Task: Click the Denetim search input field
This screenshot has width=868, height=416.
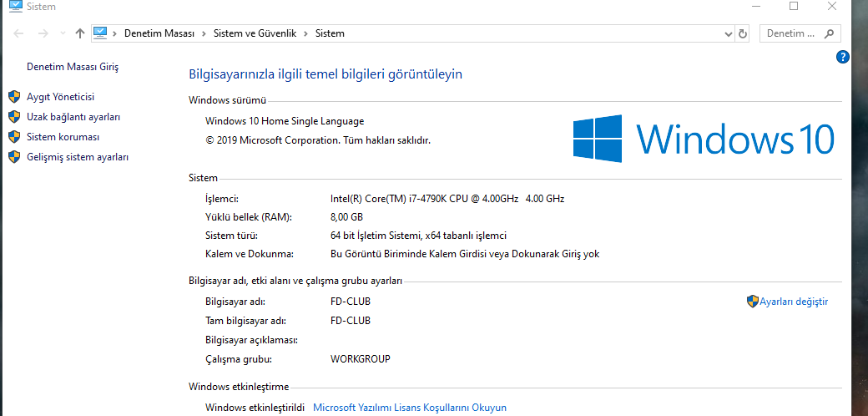Action: (791, 33)
